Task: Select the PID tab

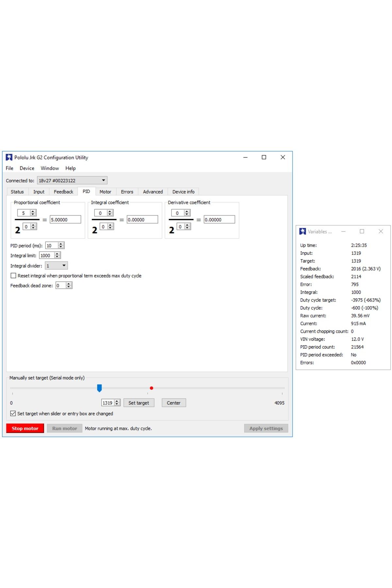Action: (x=86, y=191)
